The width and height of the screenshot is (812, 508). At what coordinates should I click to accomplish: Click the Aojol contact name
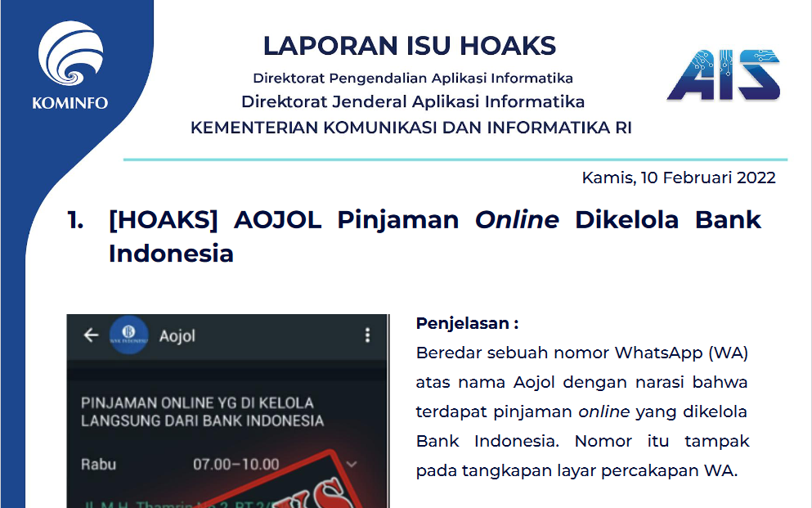[x=177, y=336]
